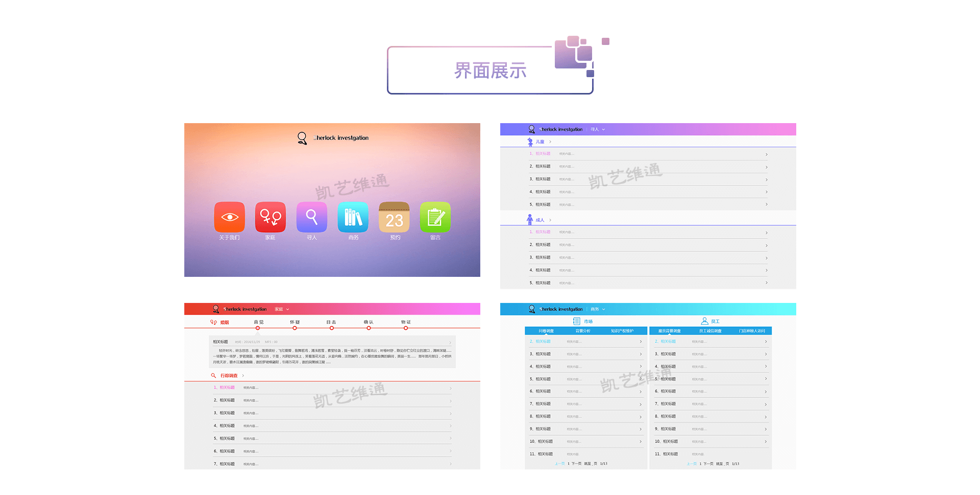Open the 商务 dropdown in blue header
Image resolution: width=980 pixels, height=495 pixels.
tap(598, 310)
